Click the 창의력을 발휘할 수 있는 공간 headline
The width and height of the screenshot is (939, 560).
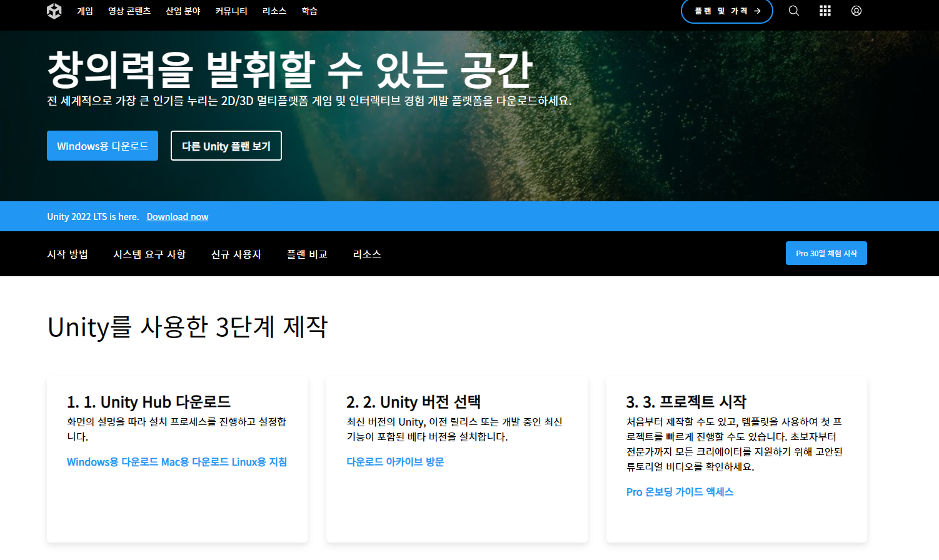click(290, 70)
